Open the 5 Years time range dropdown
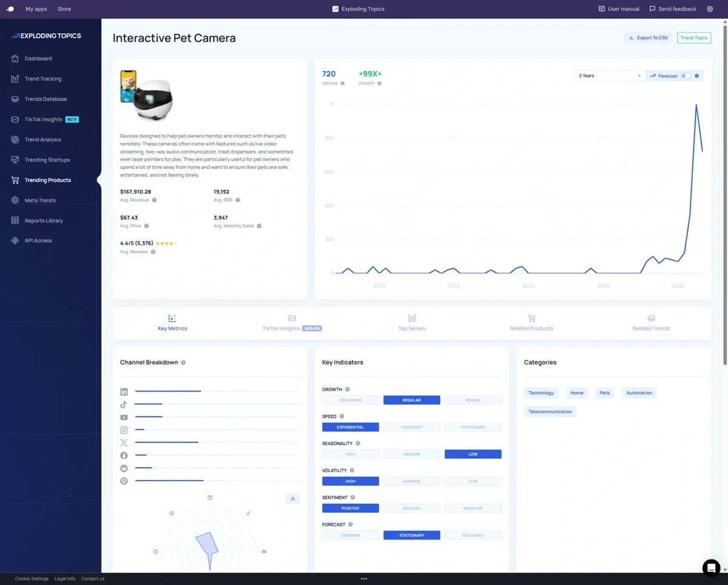 tap(609, 76)
